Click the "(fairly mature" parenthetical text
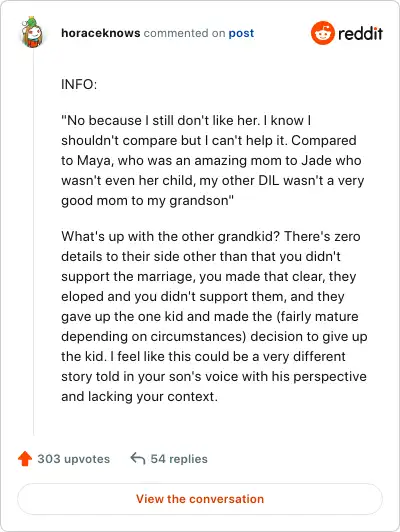The image size is (400, 532). 318,317
